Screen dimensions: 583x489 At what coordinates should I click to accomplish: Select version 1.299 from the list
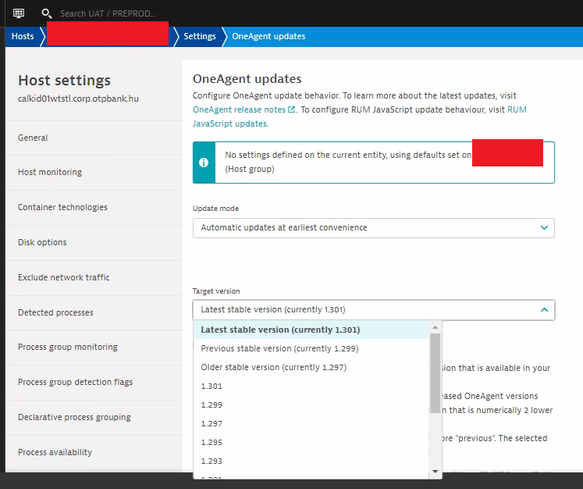click(312, 405)
